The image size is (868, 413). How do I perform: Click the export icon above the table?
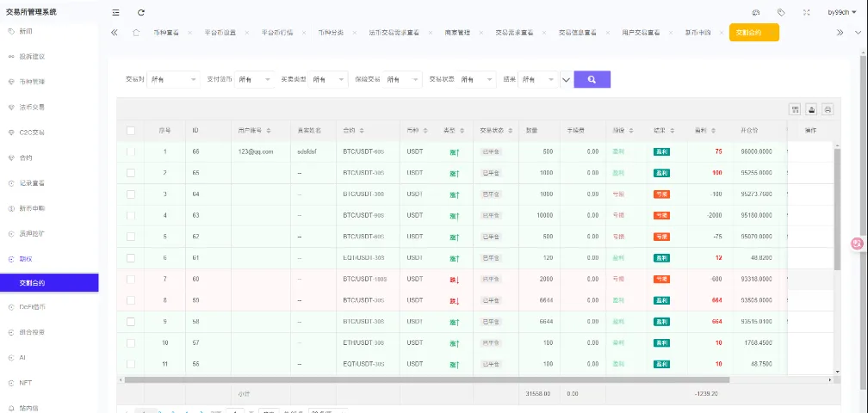812,109
